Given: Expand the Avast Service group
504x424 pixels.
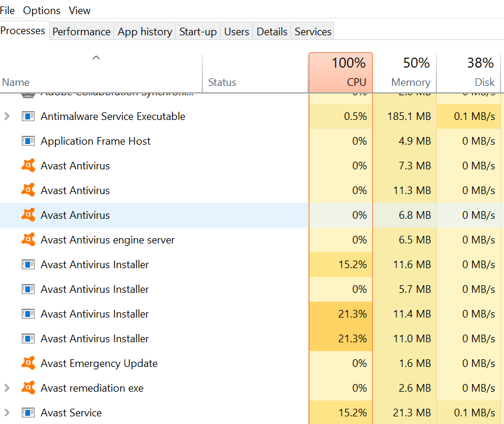Looking at the screenshot, I should tap(7, 412).
